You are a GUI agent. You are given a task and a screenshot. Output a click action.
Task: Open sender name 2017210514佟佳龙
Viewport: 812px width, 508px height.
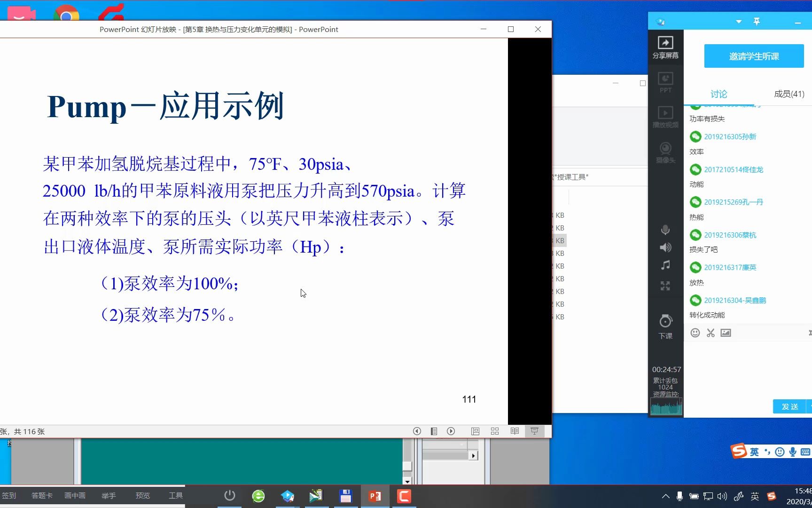click(x=734, y=170)
